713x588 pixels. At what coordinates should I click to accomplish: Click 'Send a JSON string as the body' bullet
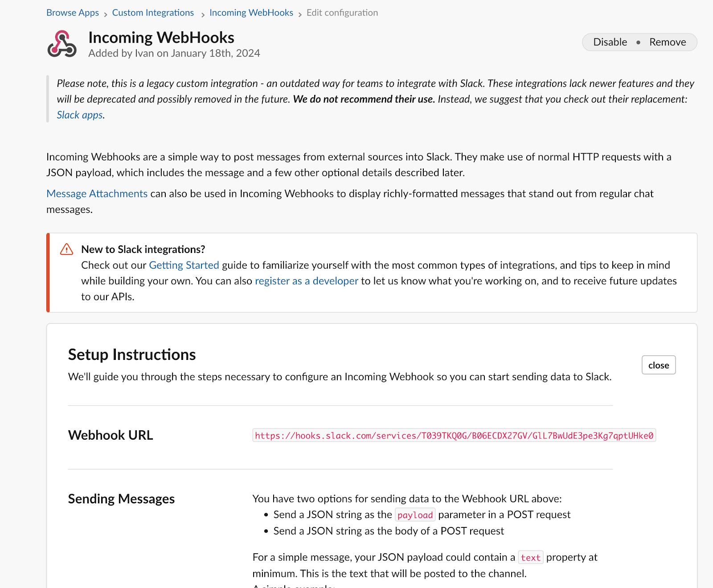coord(389,531)
